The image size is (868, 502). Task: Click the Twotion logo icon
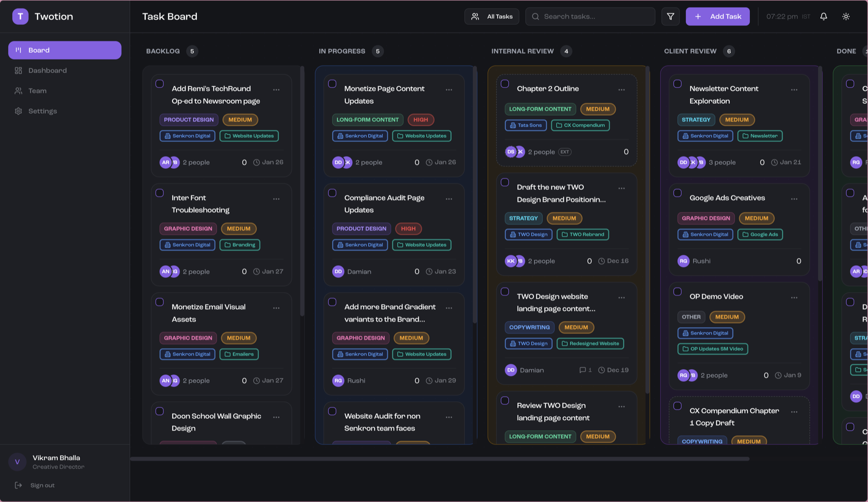20,16
